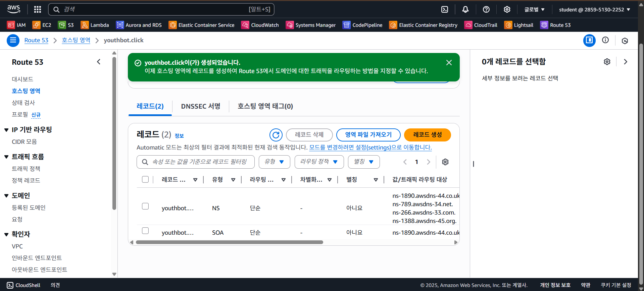The width and height of the screenshot is (644, 291).
Task: Refresh the records list
Action: (276, 135)
